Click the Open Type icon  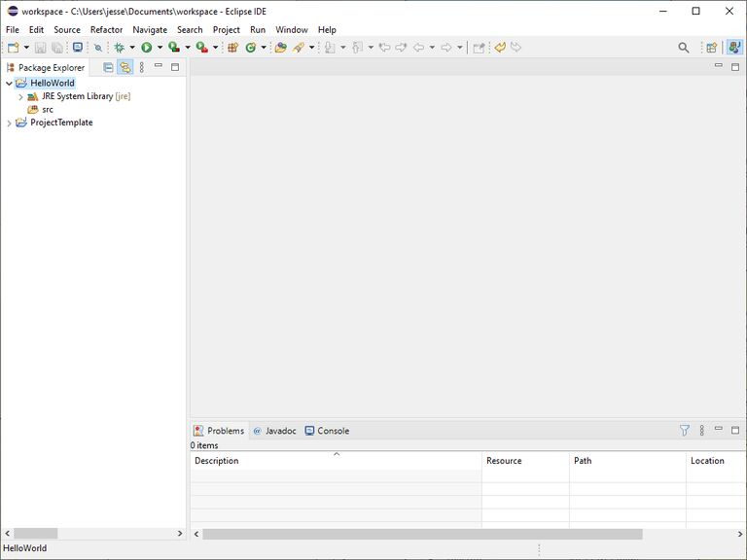coord(280,48)
